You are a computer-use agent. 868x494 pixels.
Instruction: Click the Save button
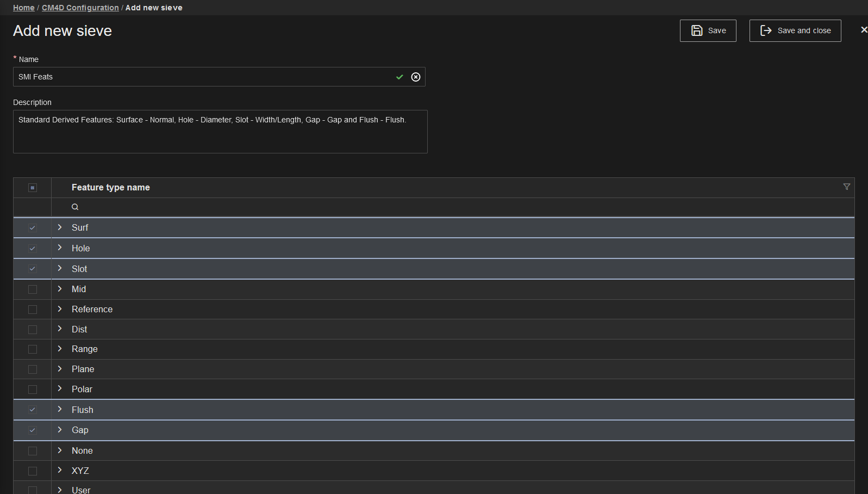[x=708, y=30]
